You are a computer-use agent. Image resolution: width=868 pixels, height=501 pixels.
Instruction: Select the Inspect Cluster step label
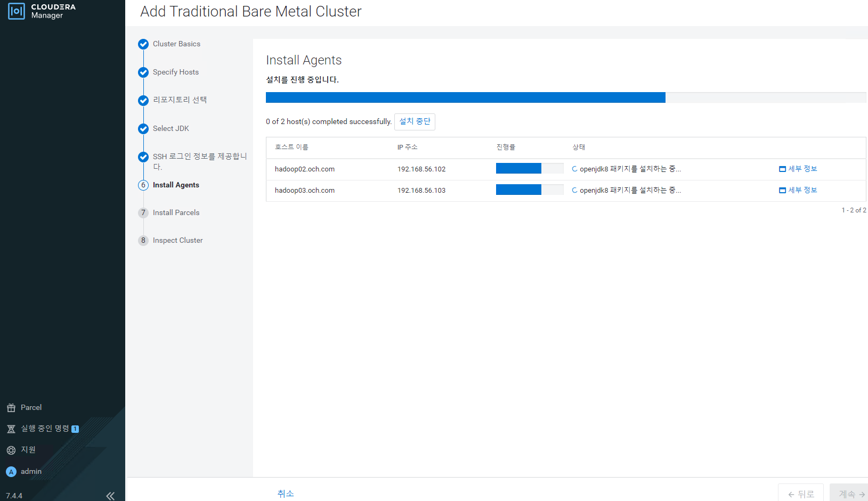coord(177,241)
